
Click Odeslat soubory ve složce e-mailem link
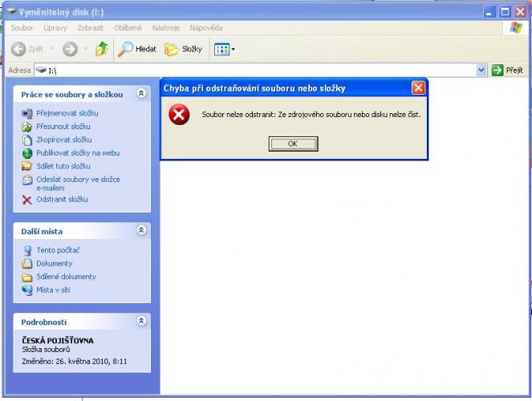pyautogui.click(x=78, y=184)
